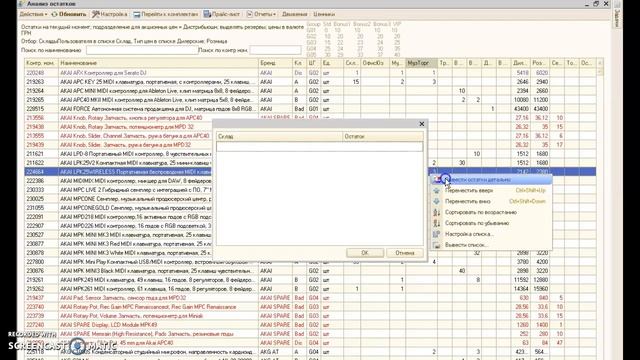Restore down the Анализ остатков window

pos(596,4)
